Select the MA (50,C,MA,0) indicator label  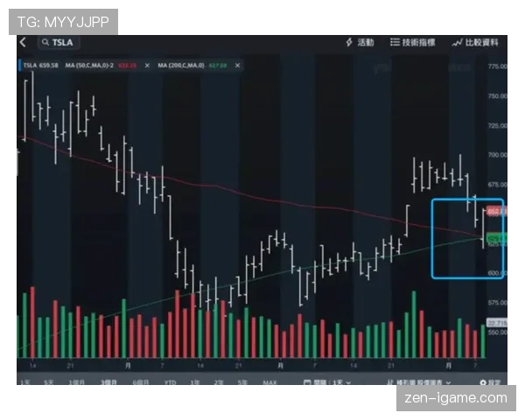(x=84, y=66)
